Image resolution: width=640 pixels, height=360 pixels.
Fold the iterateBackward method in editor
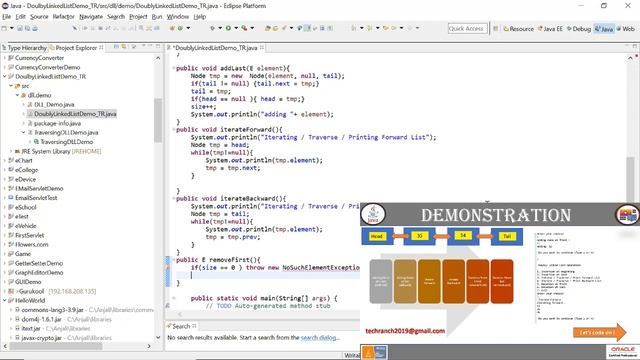coord(173,198)
